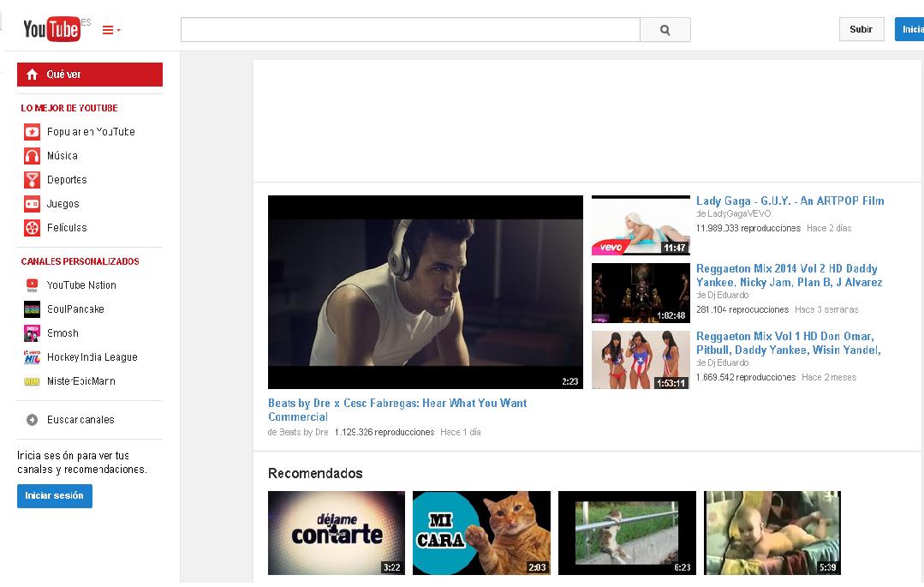
Task: Open the Música headphones icon
Action: (32, 156)
